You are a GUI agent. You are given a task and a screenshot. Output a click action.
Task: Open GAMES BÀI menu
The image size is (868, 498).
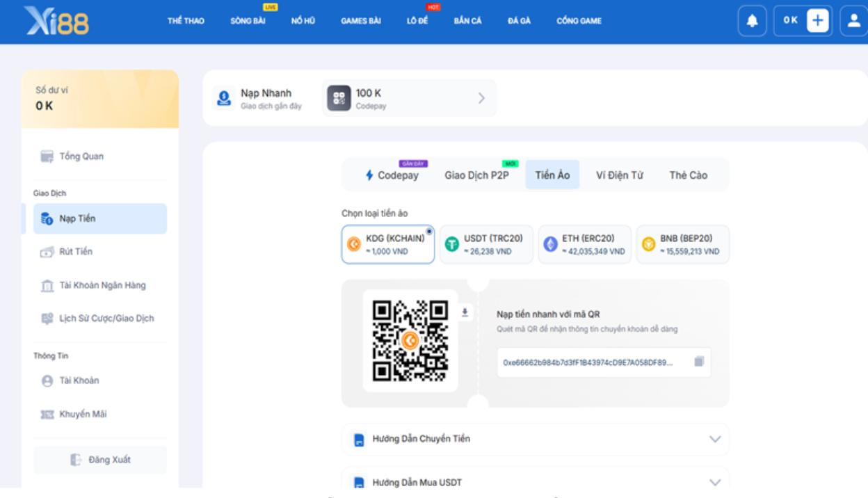pyautogui.click(x=360, y=21)
